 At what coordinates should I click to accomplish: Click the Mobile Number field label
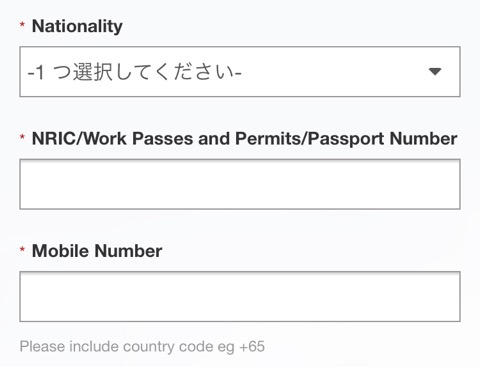click(97, 251)
